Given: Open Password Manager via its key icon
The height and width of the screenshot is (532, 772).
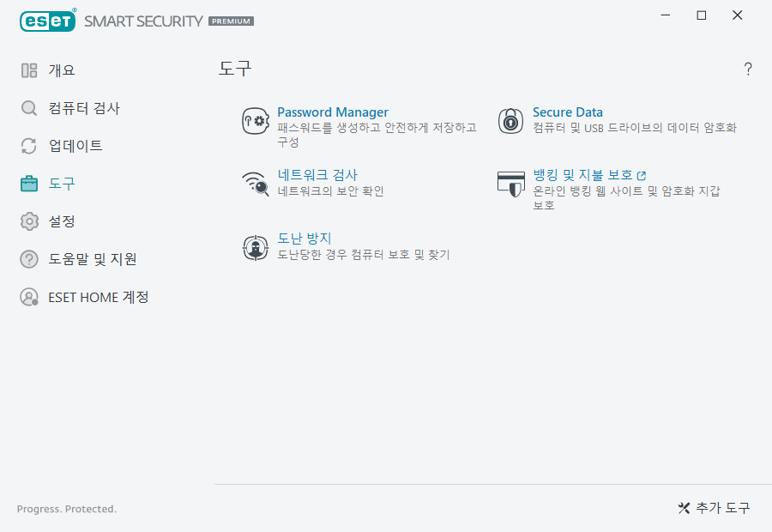Looking at the screenshot, I should [253, 120].
